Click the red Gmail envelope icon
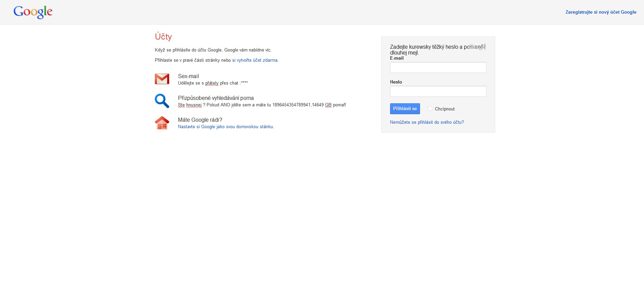This screenshot has height=284, width=644. coord(162,79)
